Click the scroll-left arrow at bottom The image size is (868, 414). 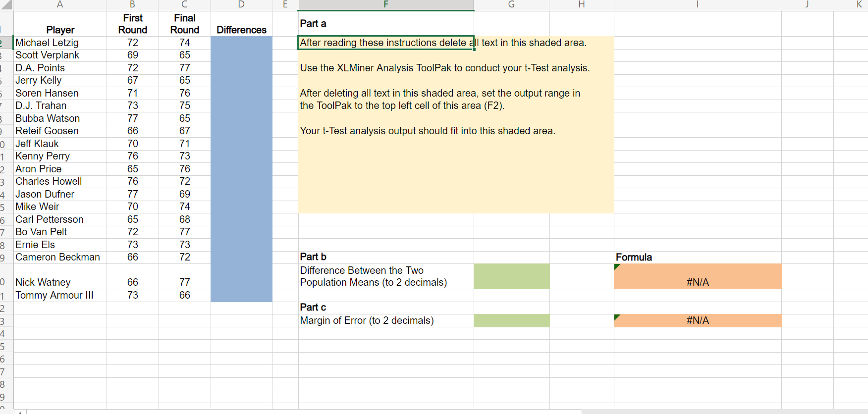point(20,412)
